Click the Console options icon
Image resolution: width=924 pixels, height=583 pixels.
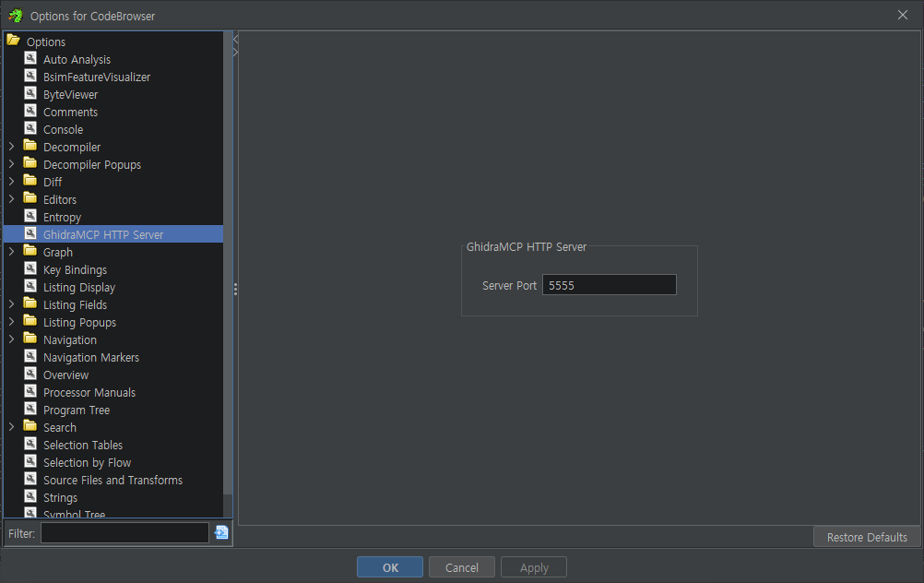(30, 128)
